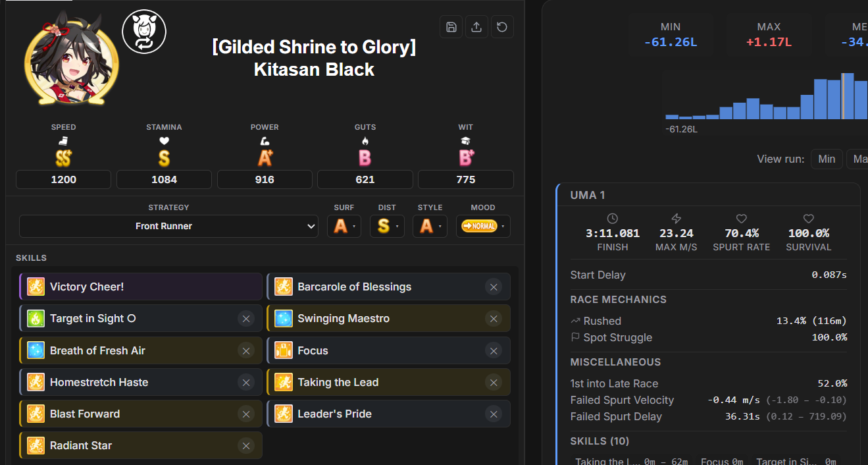Click the gray median marker in histogram
868x465 pixels.
click(843, 96)
